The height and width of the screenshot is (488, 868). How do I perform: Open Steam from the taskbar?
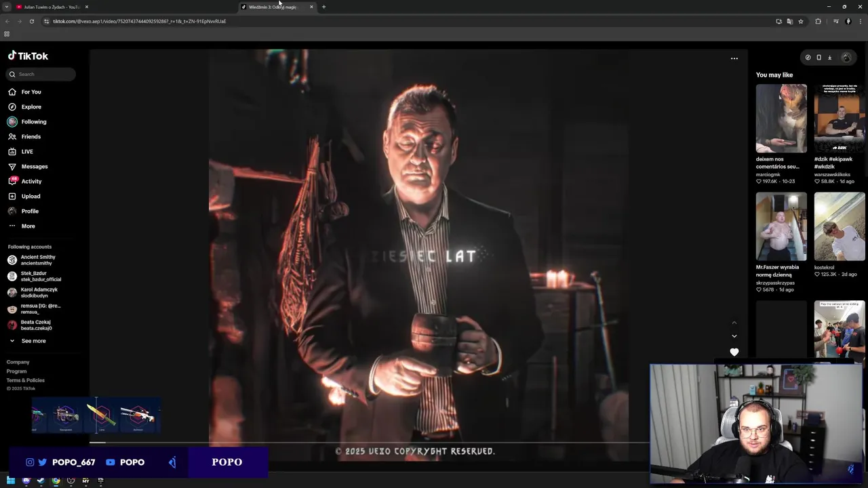point(41,481)
